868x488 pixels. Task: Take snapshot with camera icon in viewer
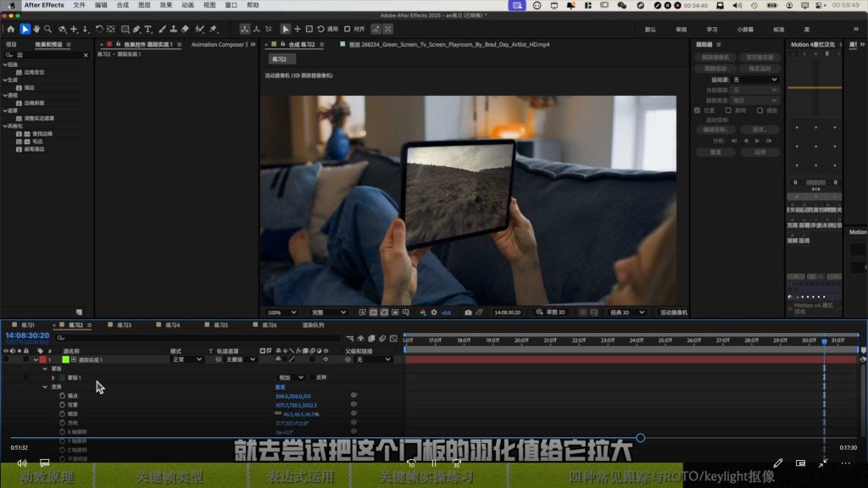(x=468, y=313)
